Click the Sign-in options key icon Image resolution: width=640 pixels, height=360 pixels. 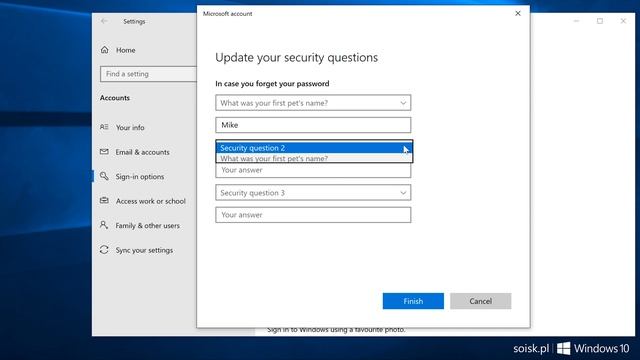click(104, 176)
